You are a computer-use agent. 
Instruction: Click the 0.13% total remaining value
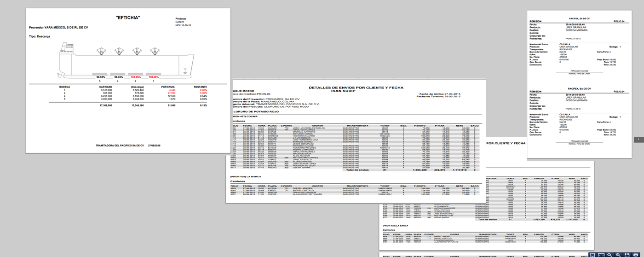click(x=203, y=105)
